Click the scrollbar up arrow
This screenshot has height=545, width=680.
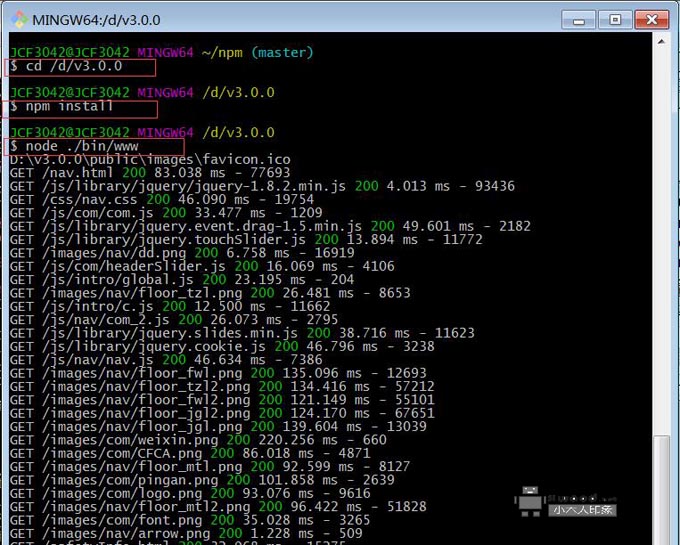661,42
